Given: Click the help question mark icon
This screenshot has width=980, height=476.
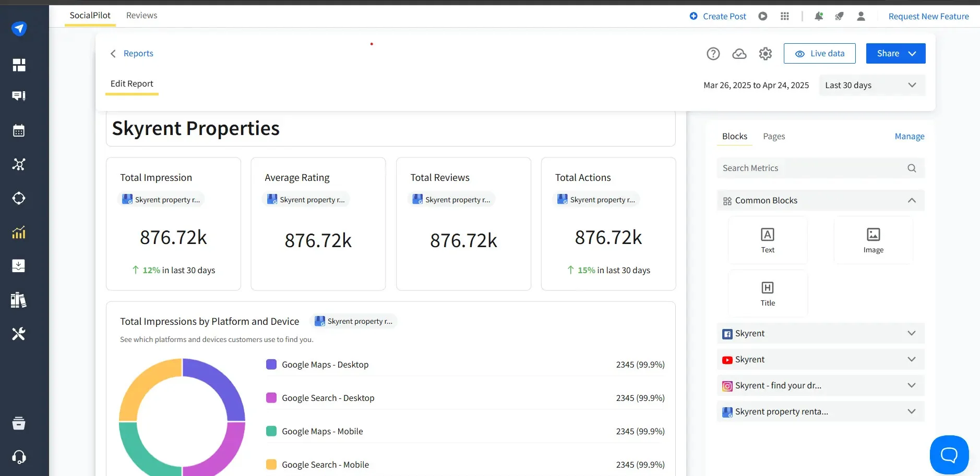Looking at the screenshot, I should (x=713, y=53).
